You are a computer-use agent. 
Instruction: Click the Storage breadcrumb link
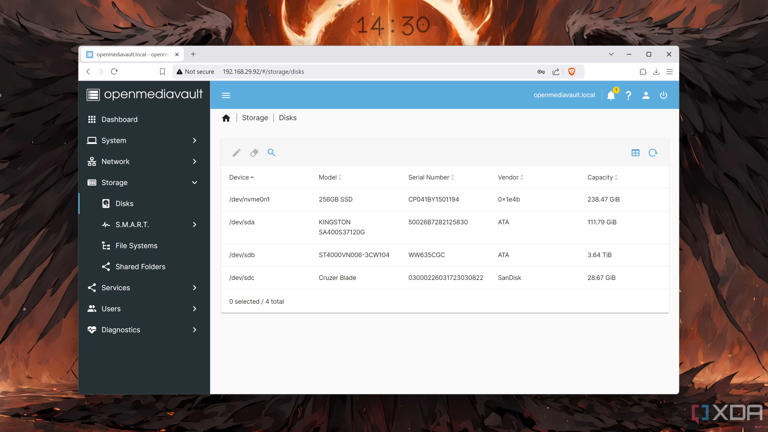(255, 118)
